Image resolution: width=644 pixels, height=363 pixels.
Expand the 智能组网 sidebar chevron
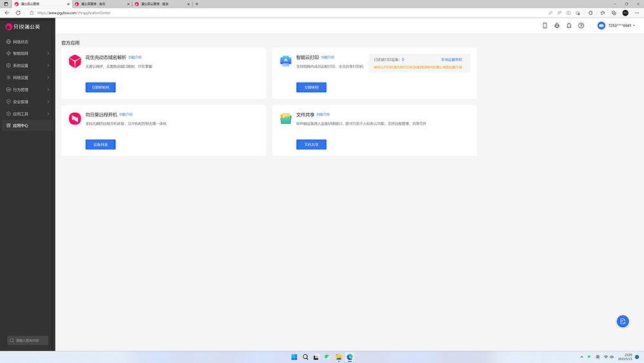click(48, 54)
